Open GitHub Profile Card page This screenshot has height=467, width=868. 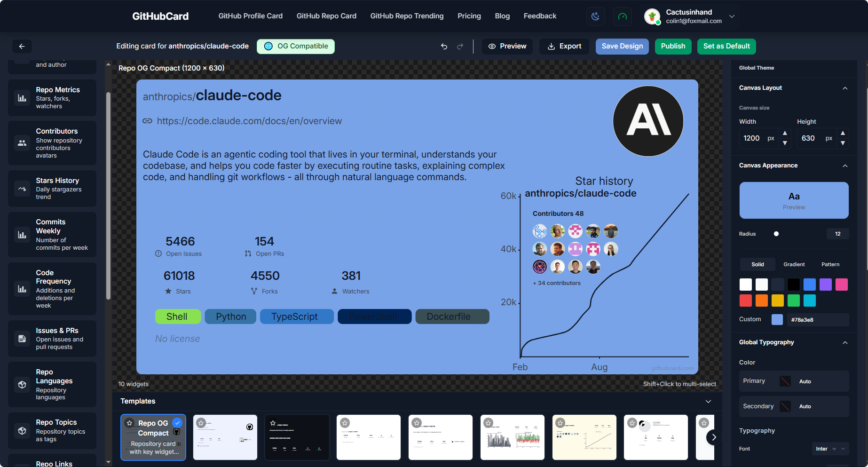(250, 16)
